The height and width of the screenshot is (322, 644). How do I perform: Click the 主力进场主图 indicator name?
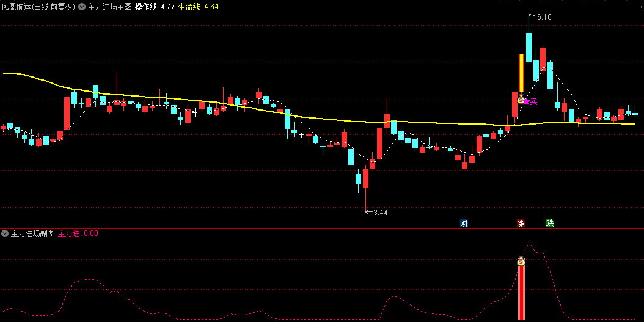click(109, 7)
